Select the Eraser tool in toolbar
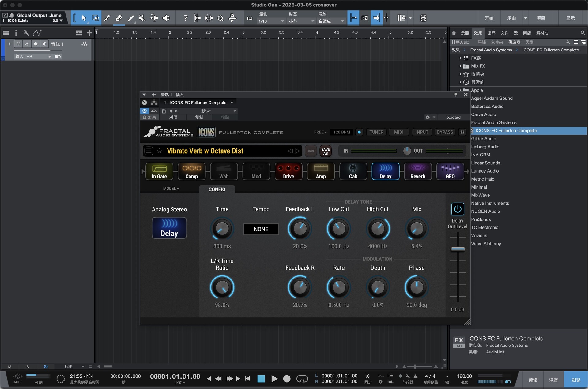This screenshot has height=389, width=588. [119, 18]
